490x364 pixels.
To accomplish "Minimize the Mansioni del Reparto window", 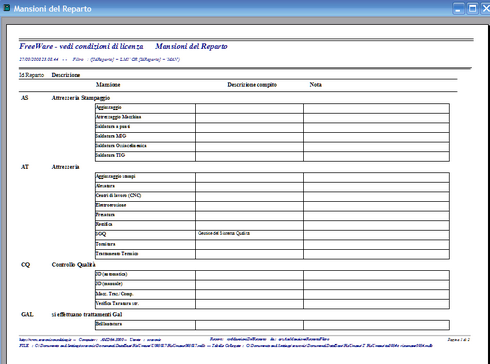I will click(x=458, y=9).
